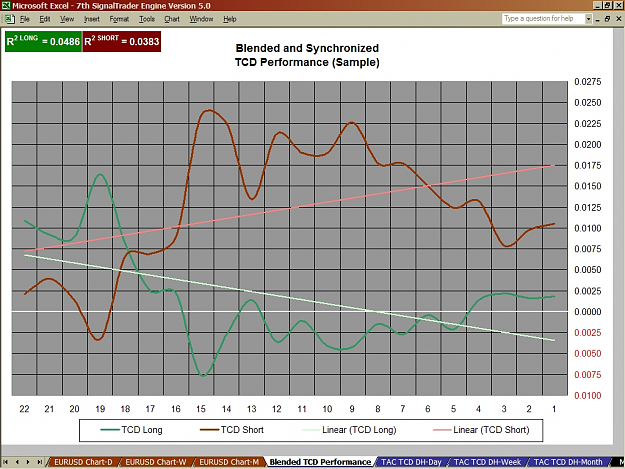Open the Chart menu
The image size is (625, 469).
coord(172,19)
